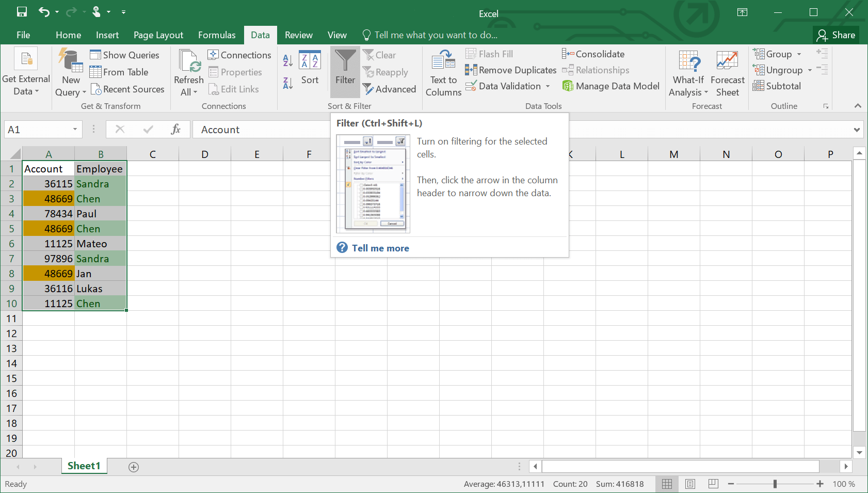Follow the Tell me more link
Screen dimensions: 868x493
[x=379, y=248]
